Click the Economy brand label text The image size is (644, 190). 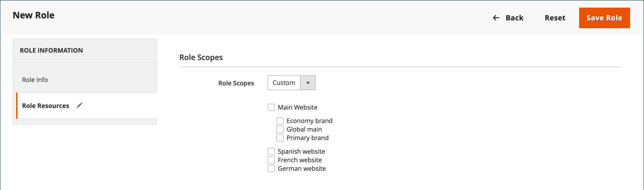[x=309, y=121]
